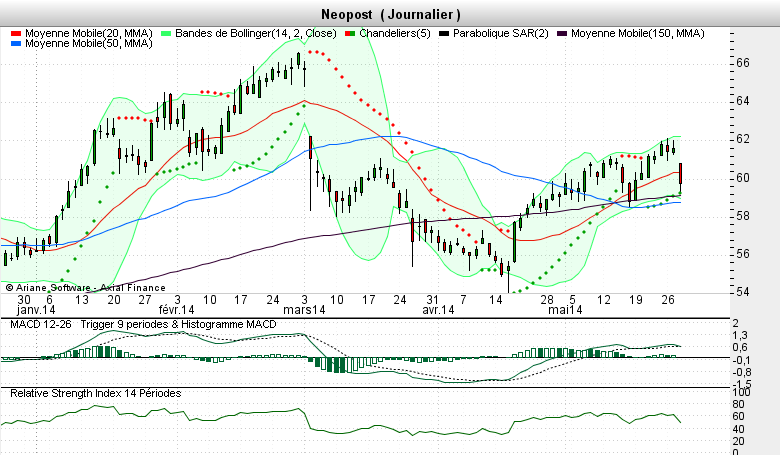The height and width of the screenshot is (455, 780).
Task: Click the price axis value 60
Action: tap(743, 178)
